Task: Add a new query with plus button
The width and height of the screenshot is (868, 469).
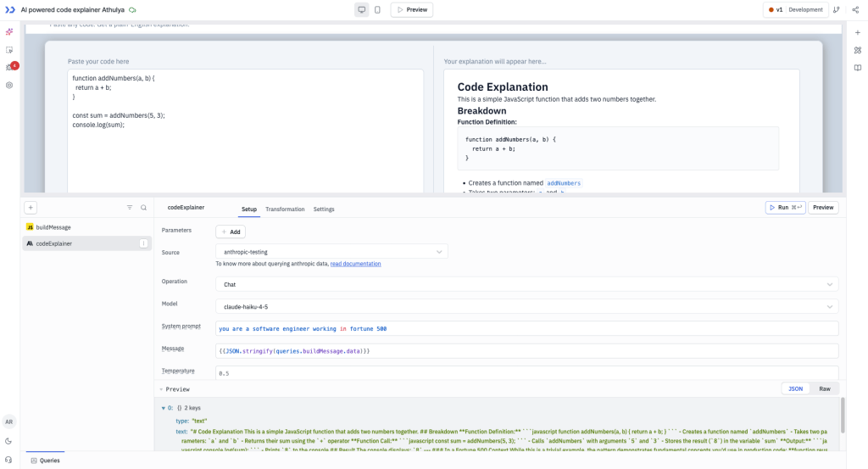Action: (31, 208)
